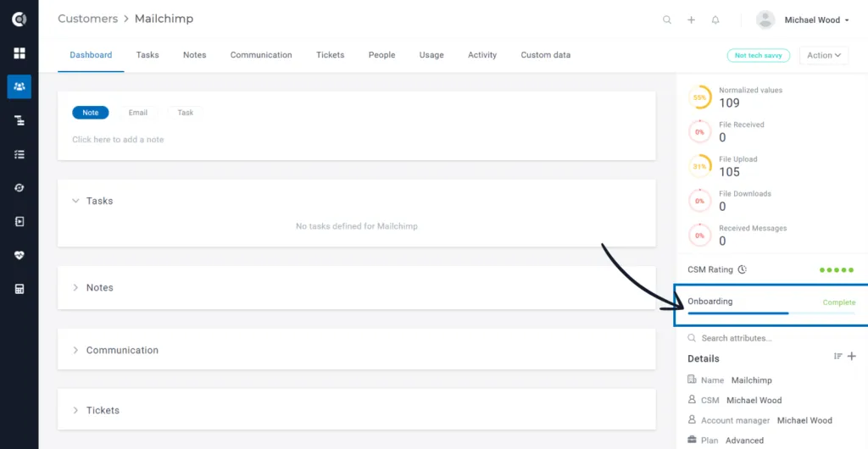Click the person icon beside Account manager

(692, 419)
